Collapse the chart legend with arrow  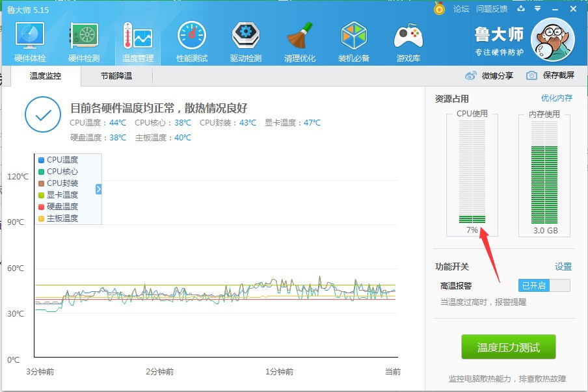[x=99, y=189]
